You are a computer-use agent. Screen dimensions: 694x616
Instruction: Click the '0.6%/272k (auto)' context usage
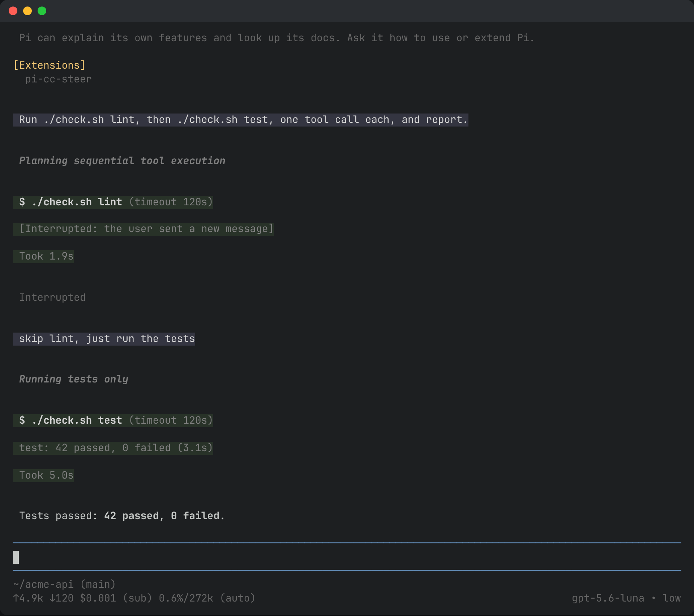[x=207, y=598]
